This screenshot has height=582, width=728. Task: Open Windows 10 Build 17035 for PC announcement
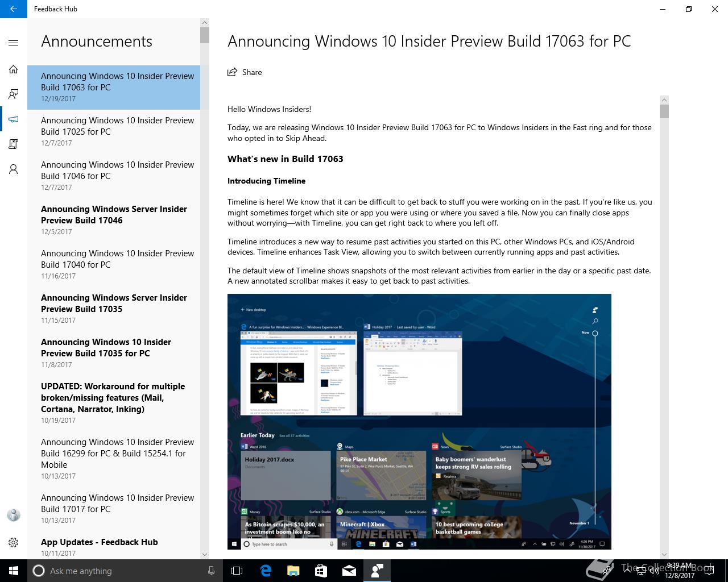[114, 353]
